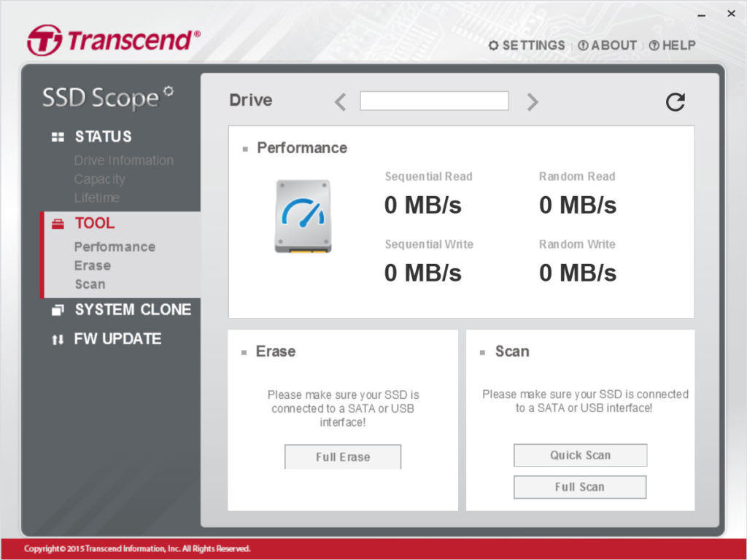747x560 pixels.
Task: Click the red TOOL toolbox icon
Action: point(58,224)
